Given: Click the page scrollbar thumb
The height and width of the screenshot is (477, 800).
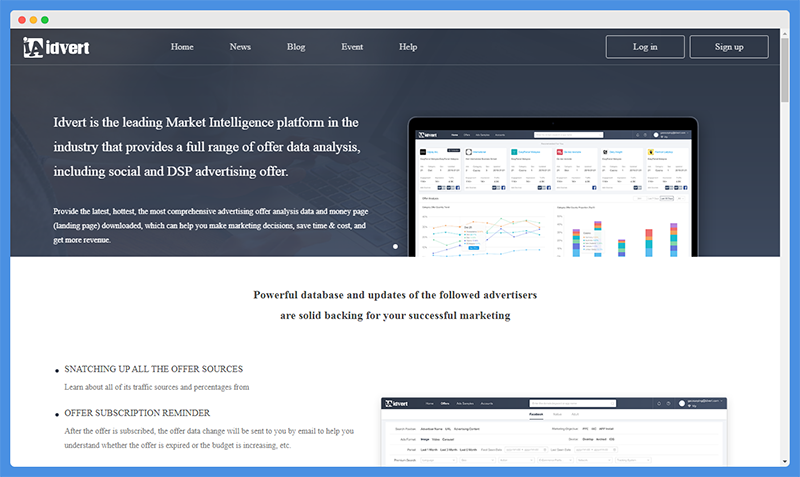Looking at the screenshot, I should [785, 69].
